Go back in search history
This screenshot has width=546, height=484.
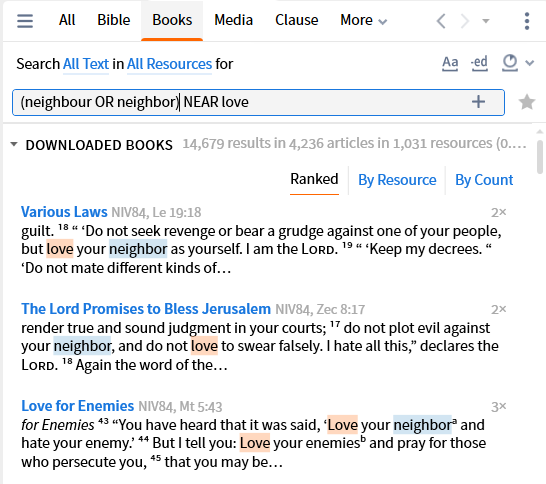(441, 21)
